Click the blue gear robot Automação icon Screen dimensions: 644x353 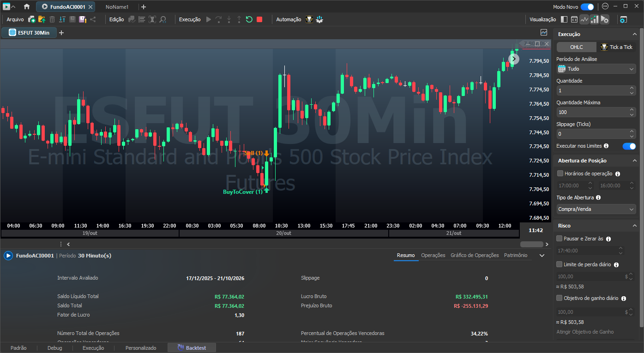pyautogui.click(x=319, y=19)
